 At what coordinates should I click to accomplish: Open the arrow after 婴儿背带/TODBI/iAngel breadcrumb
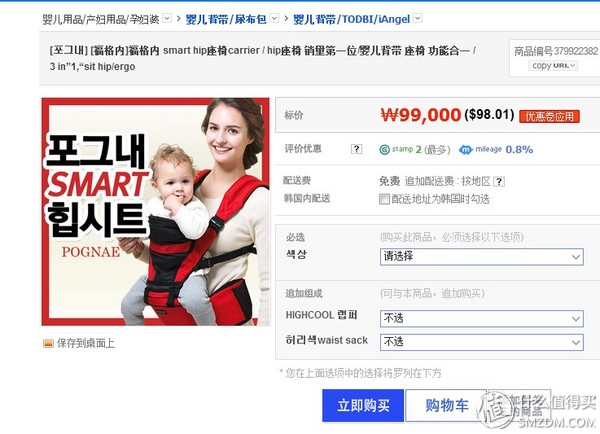[x=418, y=18]
